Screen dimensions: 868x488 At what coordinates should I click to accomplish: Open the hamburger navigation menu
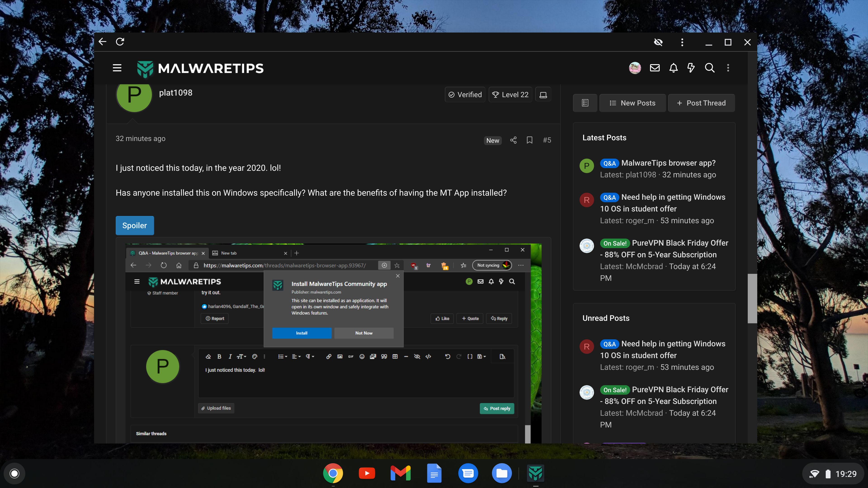pyautogui.click(x=117, y=68)
